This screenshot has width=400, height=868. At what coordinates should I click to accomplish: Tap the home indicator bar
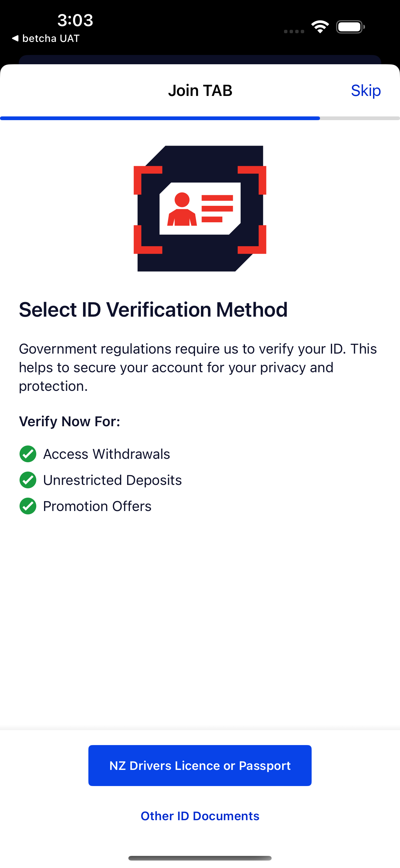pyautogui.click(x=200, y=858)
